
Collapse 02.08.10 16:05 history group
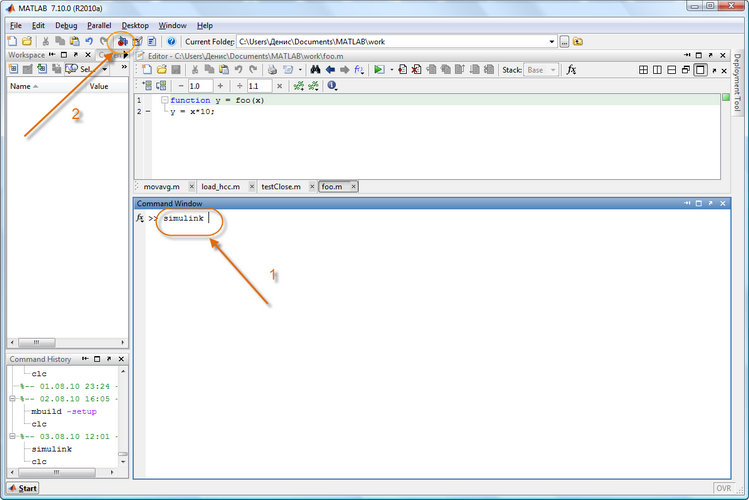[12, 398]
